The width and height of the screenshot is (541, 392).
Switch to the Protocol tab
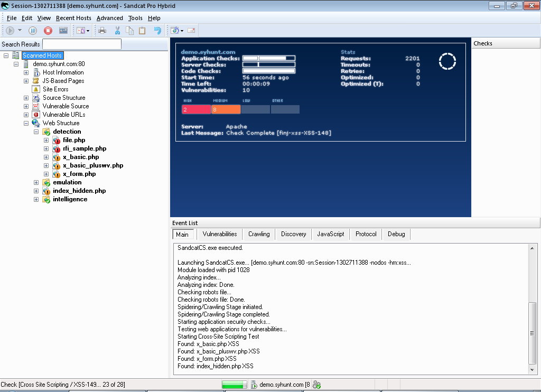(366, 234)
